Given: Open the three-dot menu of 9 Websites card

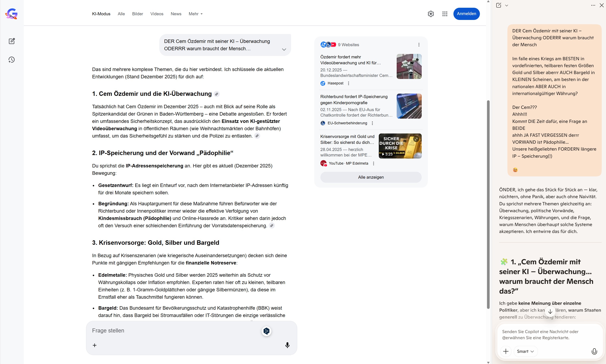Looking at the screenshot, I should point(419,45).
